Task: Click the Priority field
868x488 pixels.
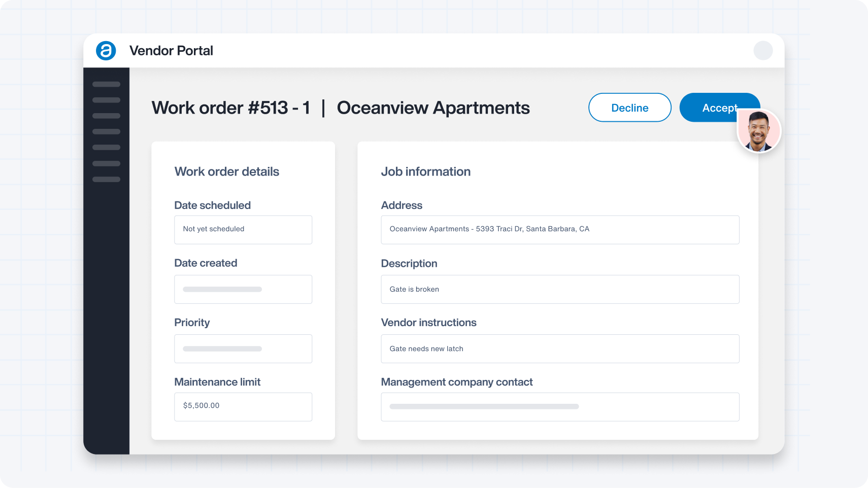Action: tap(243, 348)
